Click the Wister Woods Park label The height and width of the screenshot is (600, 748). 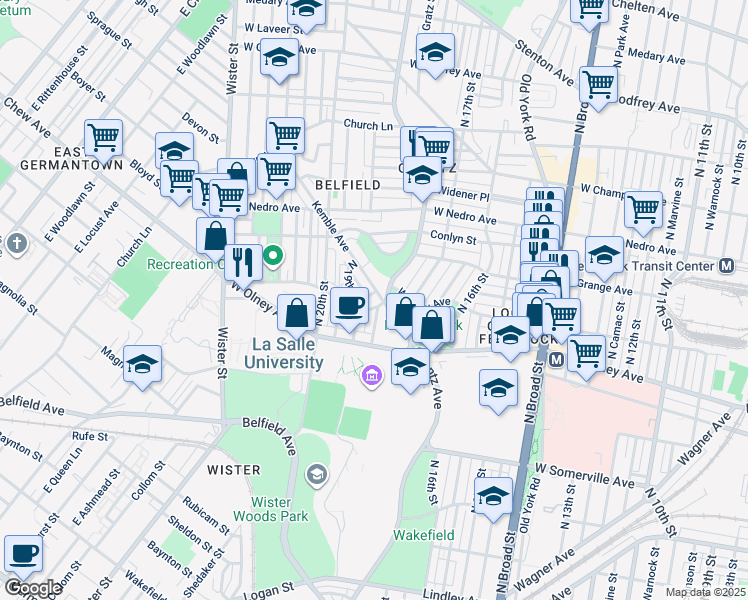tap(270, 509)
